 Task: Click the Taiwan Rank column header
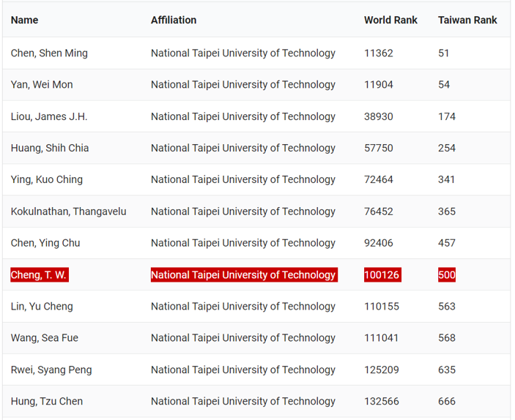click(467, 20)
